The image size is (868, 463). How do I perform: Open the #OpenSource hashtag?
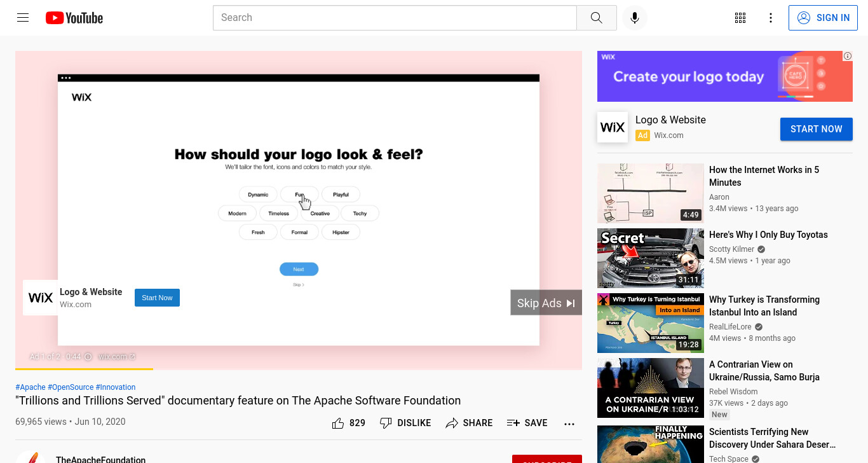click(x=71, y=387)
